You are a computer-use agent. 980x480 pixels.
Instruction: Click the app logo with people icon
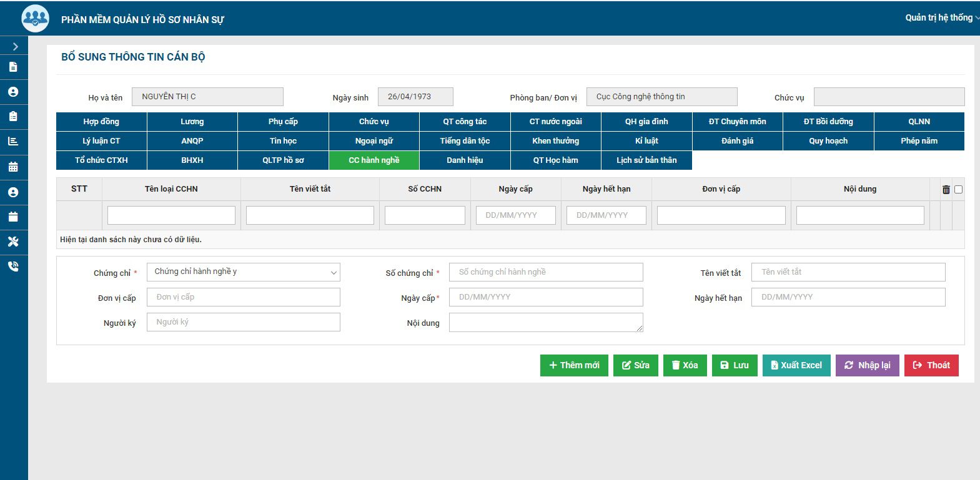click(x=35, y=19)
